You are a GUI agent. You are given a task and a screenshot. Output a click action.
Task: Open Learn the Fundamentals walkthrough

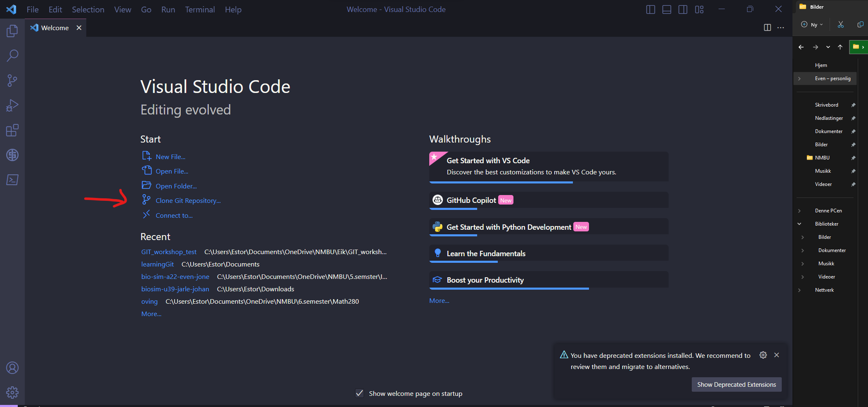click(x=549, y=253)
